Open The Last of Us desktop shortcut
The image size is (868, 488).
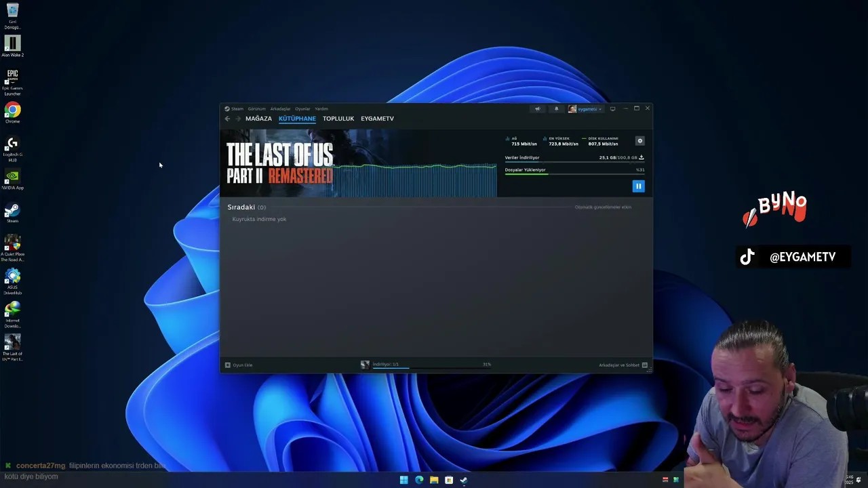pyautogui.click(x=12, y=348)
